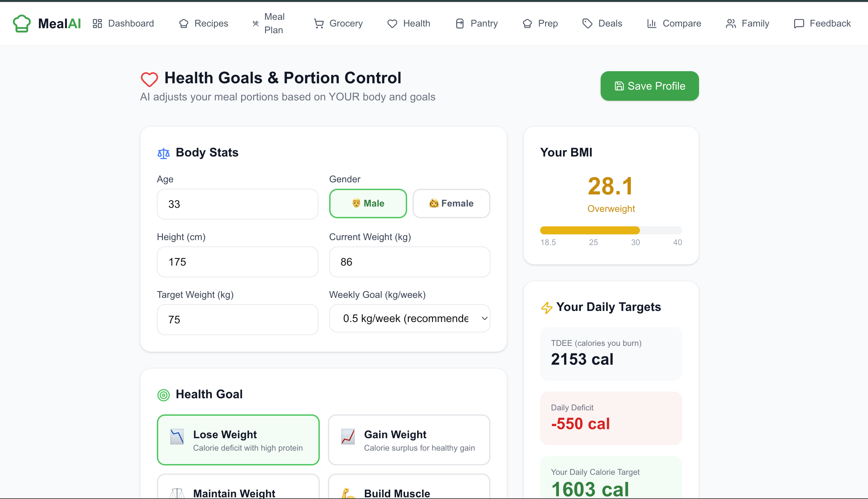Viewport: 868px width, 499px height.
Task: Open the Weekly Goal dropdown
Action: (x=405, y=318)
